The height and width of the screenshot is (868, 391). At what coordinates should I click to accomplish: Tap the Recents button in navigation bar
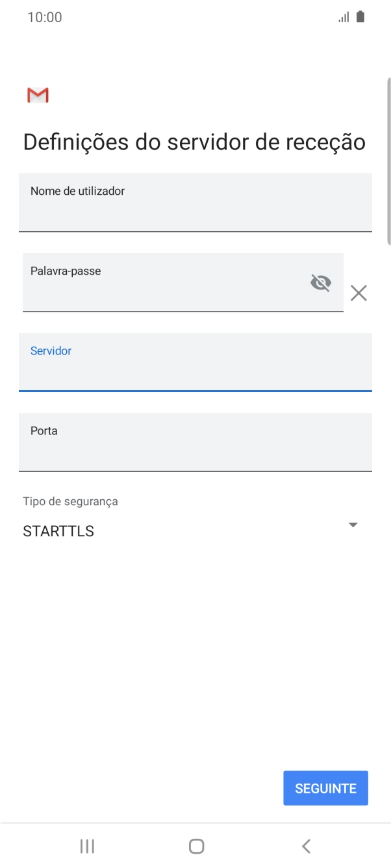point(86,846)
